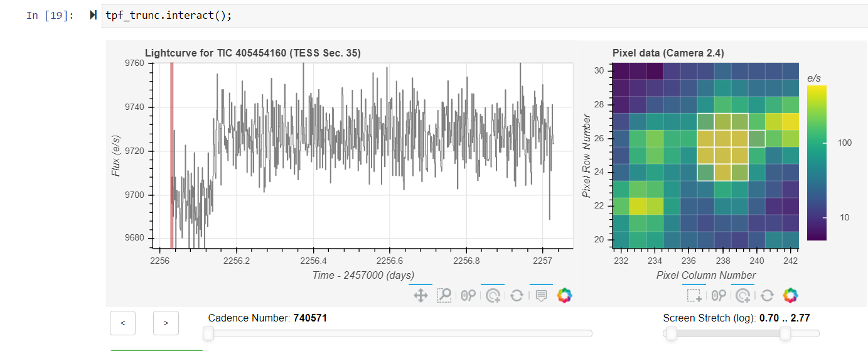Click the 'Flux (e/s)' y-axis label

116,155
